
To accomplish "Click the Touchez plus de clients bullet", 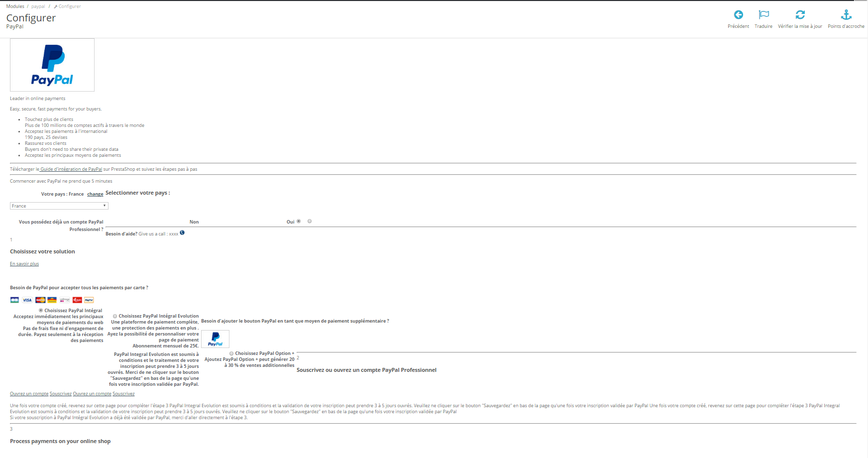I will [x=49, y=119].
